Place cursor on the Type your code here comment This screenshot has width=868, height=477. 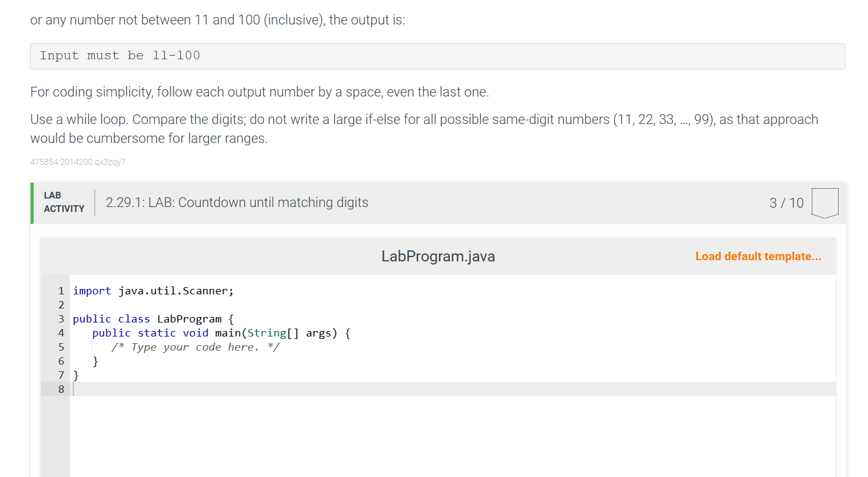[x=194, y=346]
